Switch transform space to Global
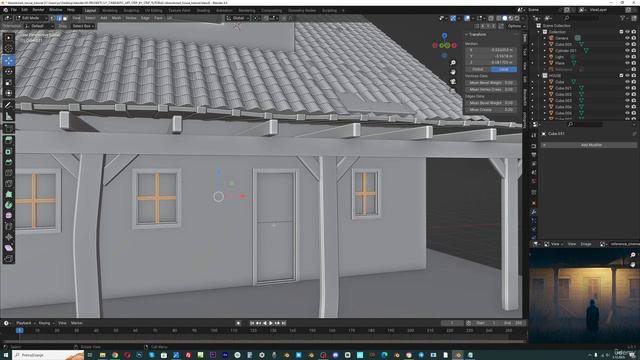640x360 pixels. pos(478,69)
